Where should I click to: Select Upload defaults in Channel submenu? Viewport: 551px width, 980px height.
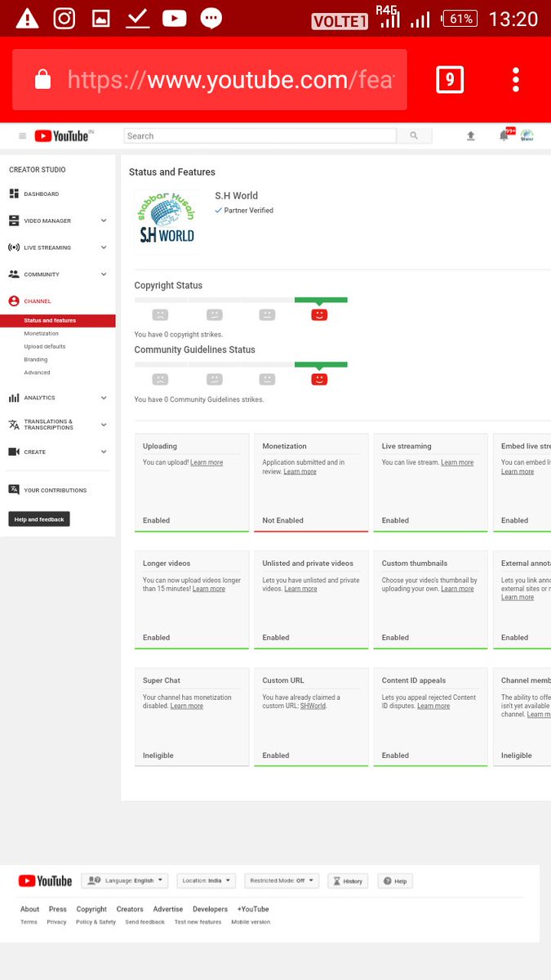point(45,346)
